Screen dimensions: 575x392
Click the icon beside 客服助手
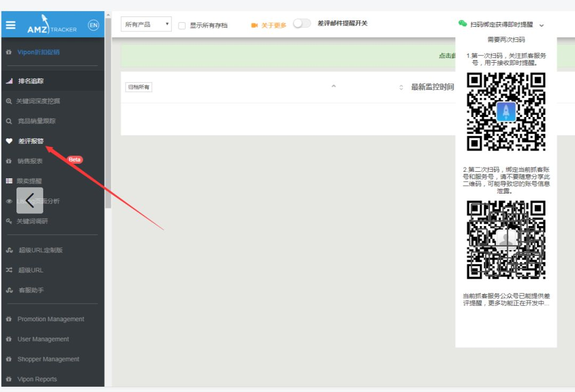(x=9, y=290)
